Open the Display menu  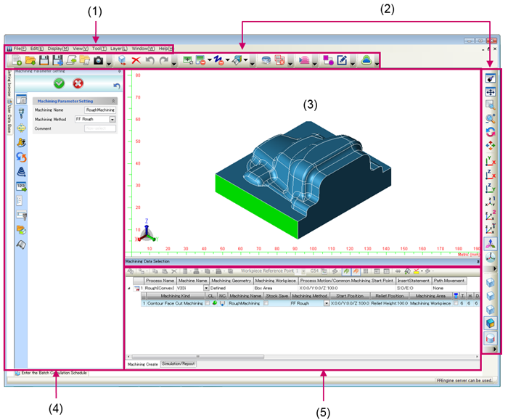coord(58,49)
